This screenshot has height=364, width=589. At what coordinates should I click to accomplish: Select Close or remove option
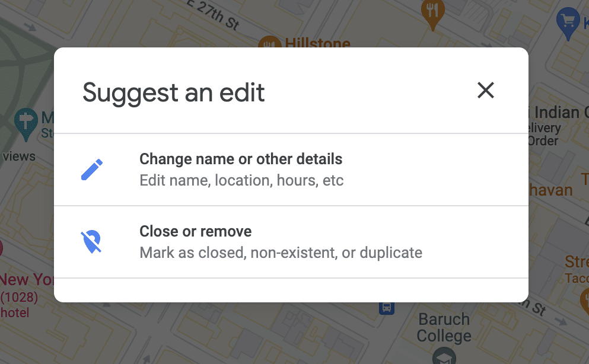pos(291,242)
